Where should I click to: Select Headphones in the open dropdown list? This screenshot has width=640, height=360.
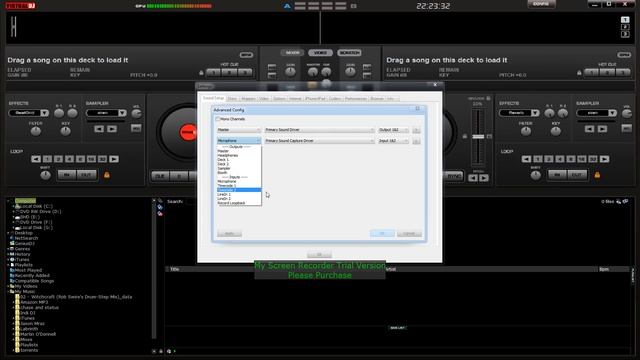click(239, 156)
